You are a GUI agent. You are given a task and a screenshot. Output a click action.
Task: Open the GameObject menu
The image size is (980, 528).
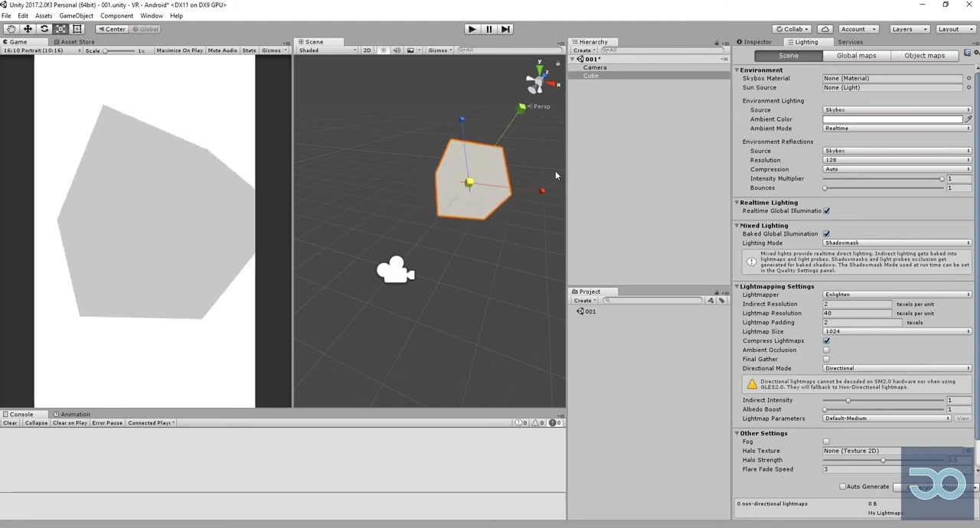[76, 16]
